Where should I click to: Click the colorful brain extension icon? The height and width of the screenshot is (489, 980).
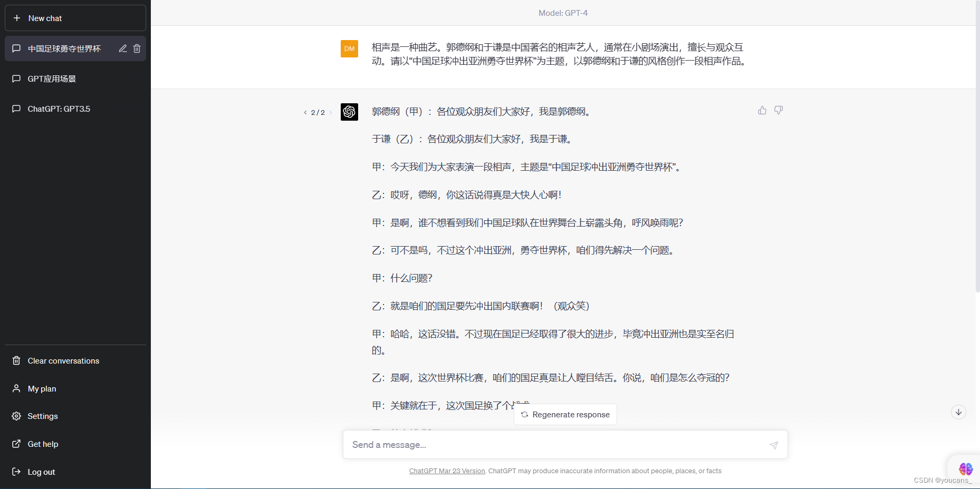click(x=965, y=468)
